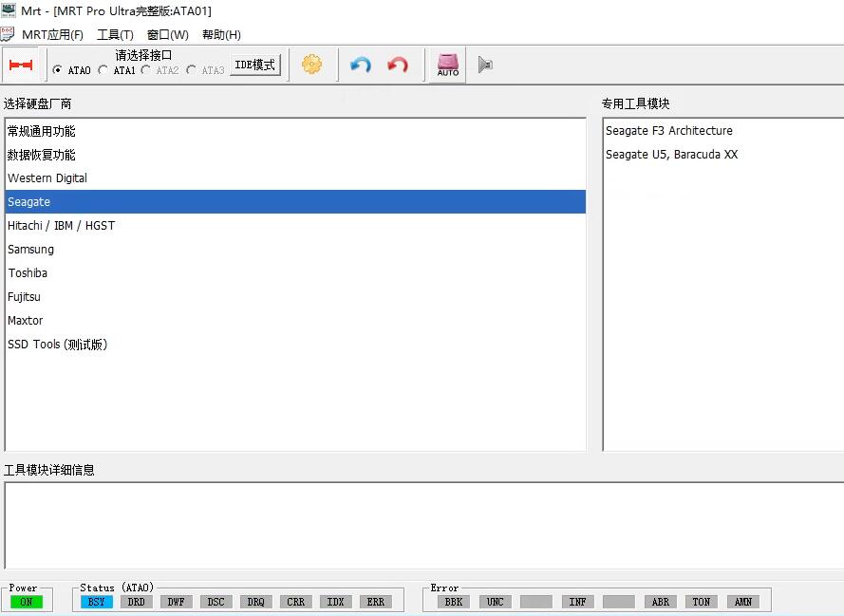
Task: Click the blue undo arrow icon
Action: click(360, 65)
